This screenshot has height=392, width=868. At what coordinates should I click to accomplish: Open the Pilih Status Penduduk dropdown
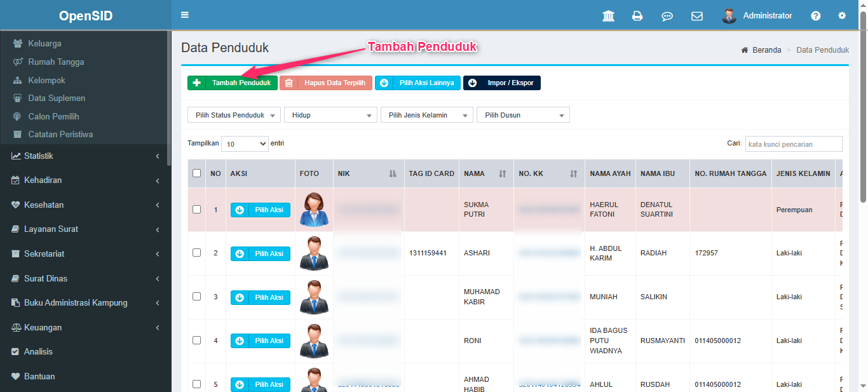234,115
